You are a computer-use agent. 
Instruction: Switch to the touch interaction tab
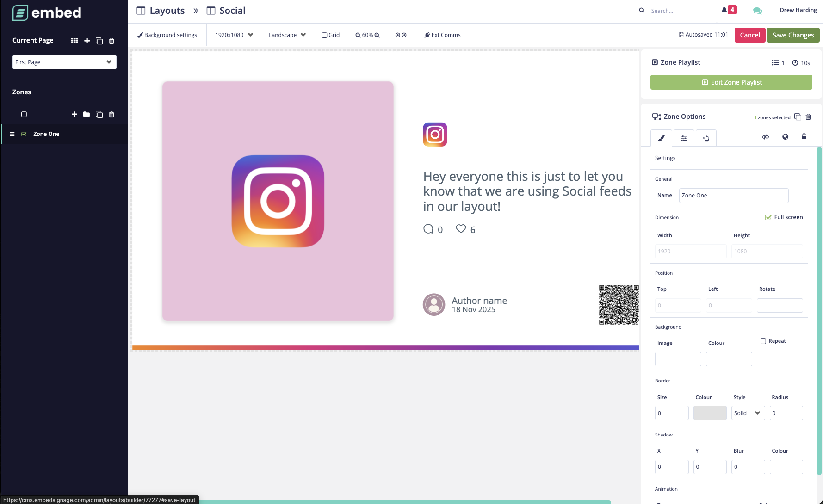[706, 138]
